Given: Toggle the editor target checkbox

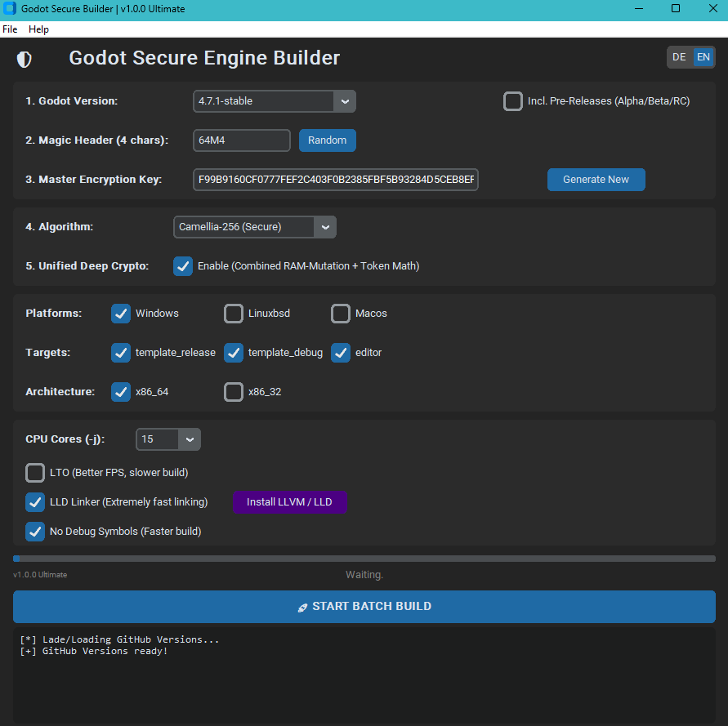Looking at the screenshot, I should (341, 353).
